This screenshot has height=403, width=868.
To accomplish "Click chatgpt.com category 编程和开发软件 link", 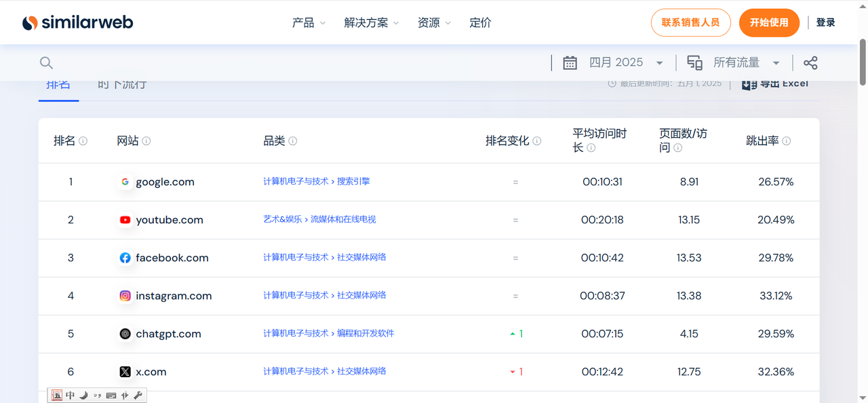I will tap(366, 334).
